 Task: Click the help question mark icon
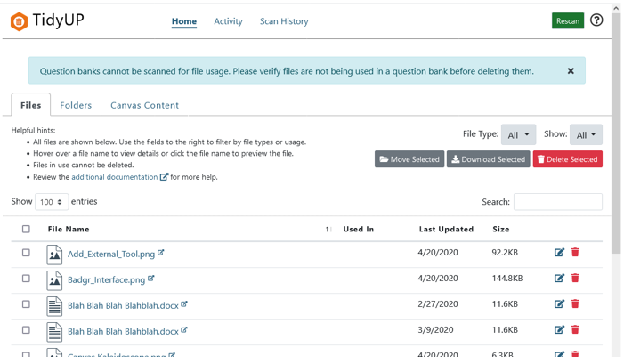coord(596,20)
